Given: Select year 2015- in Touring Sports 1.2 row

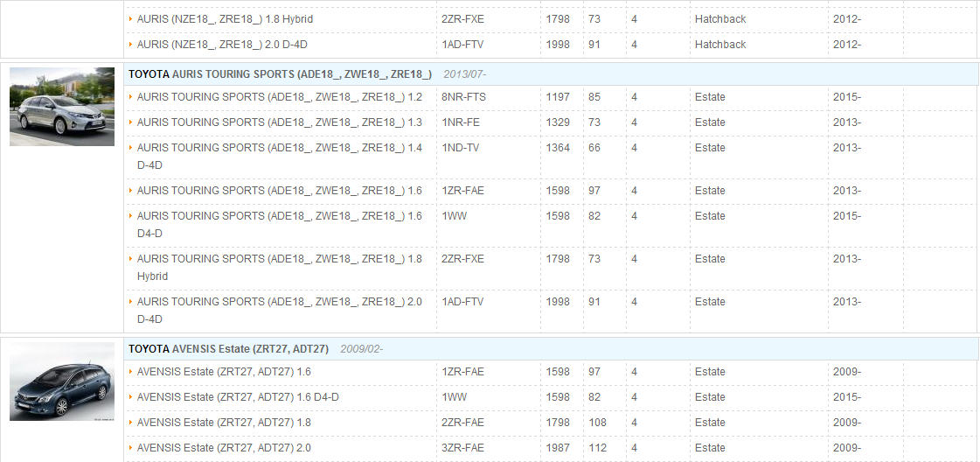Looking at the screenshot, I should pos(847,97).
